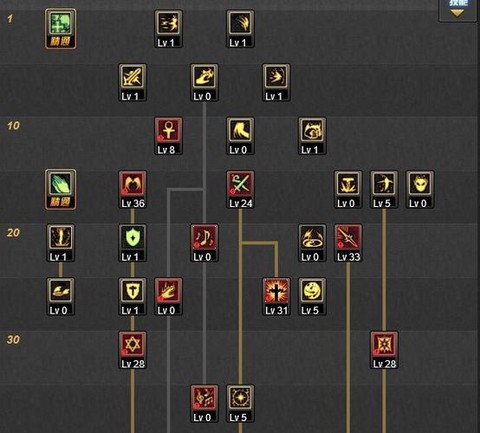Viewport: 480px width, 433px height.
Task: Select the whirlwind ring skill Lv 0
Action: coord(312,243)
